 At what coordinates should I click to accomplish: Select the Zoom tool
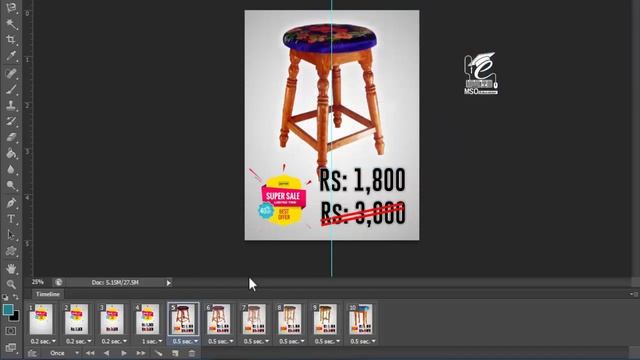pyautogui.click(x=11, y=284)
